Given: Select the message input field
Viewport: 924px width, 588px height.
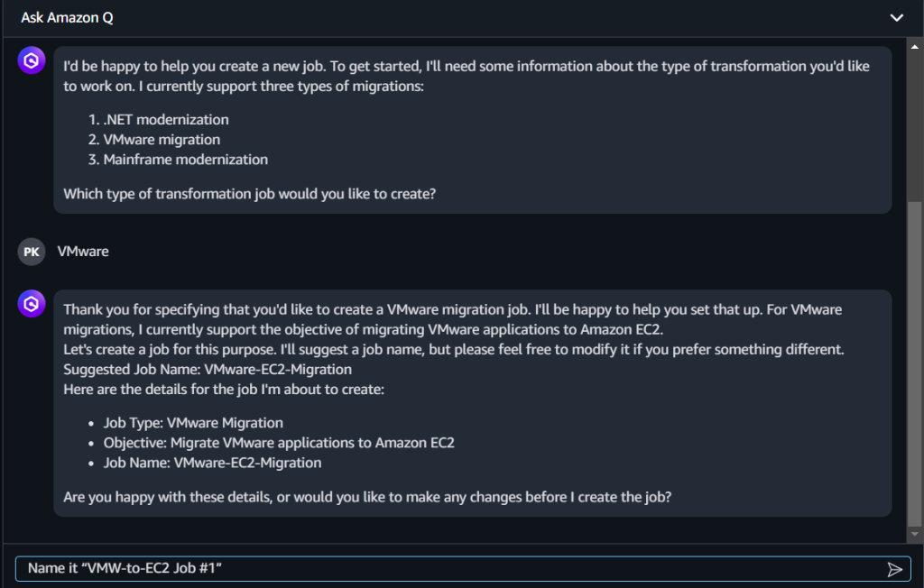Looking at the screenshot, I should pyautogui.click(x=361, y=569).
